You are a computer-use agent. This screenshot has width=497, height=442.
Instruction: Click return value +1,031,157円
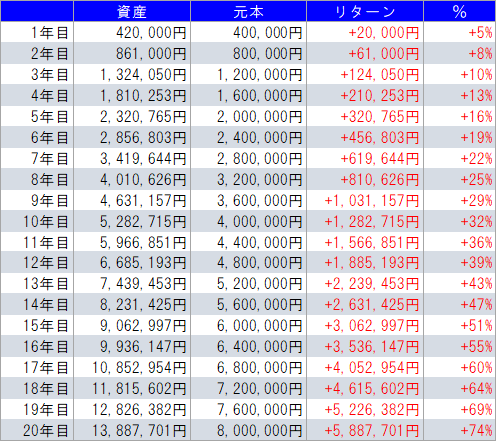click(x=372, y=200)
